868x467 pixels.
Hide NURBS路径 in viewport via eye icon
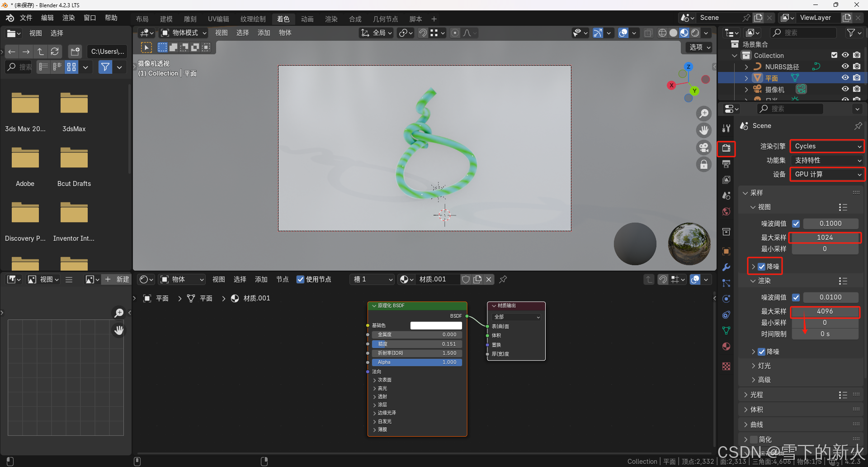pos(845,66)
